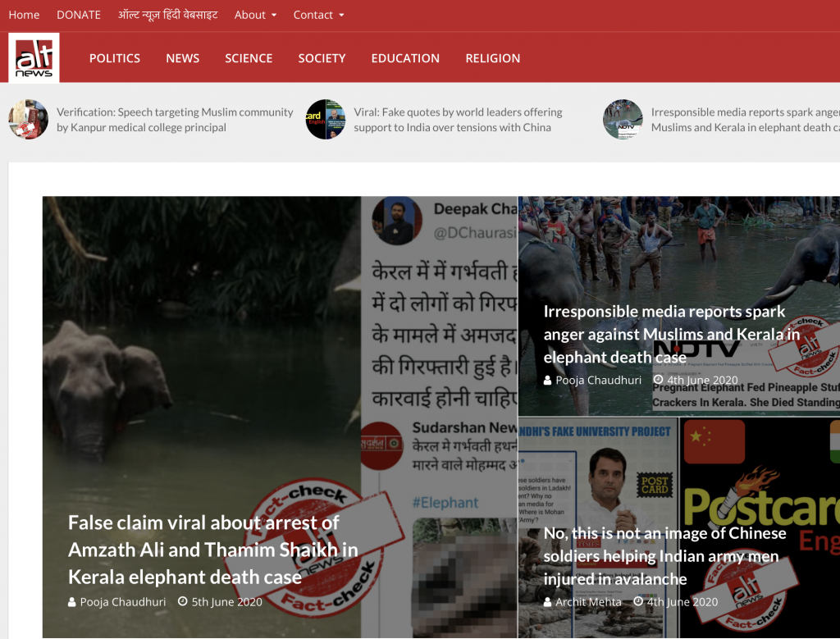Expand the Contact dropdown menu
The image size is (840, 639).
(x=318, y=15)
